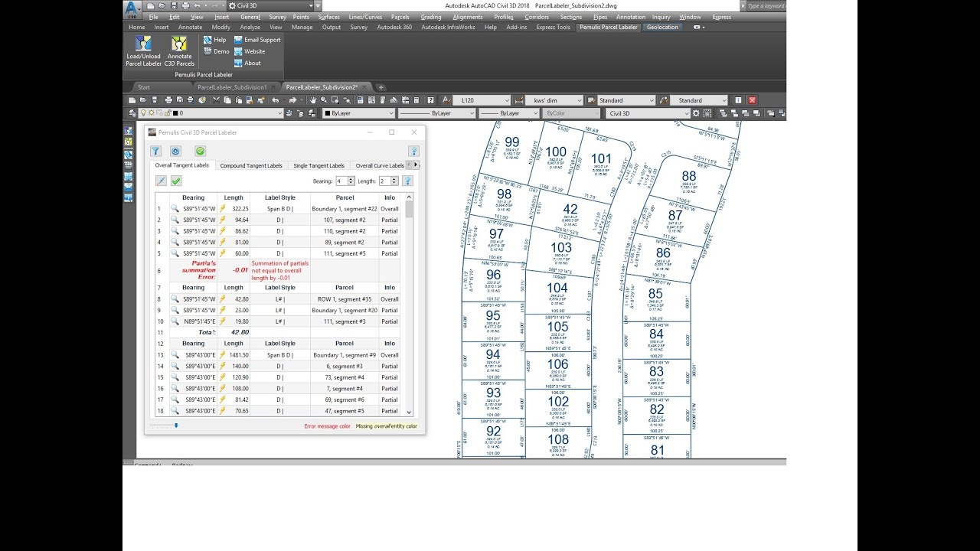The image size is (980, 551).
Task: Open the Parcels menu
Action: 400,17
